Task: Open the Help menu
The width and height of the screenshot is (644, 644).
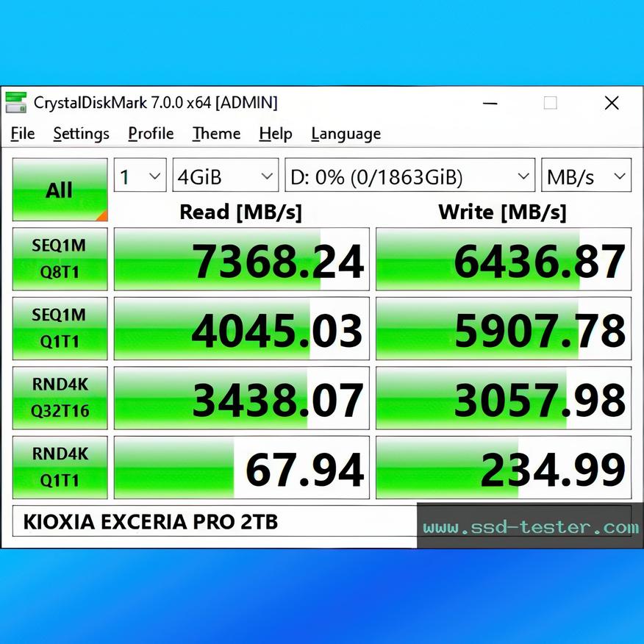Action: pos(276,134)
